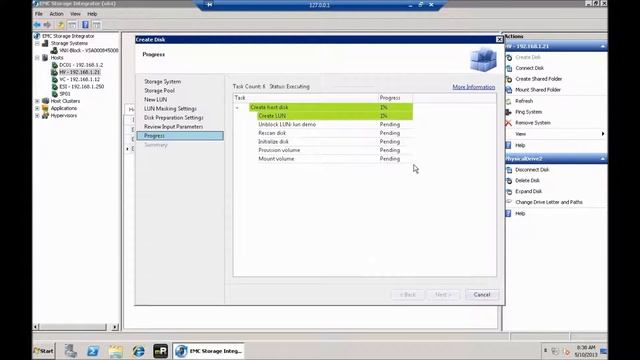Viewport: 640px width, 360px height.
Task: Select host VC - 192.168.1.12
Action: point(79,79)
